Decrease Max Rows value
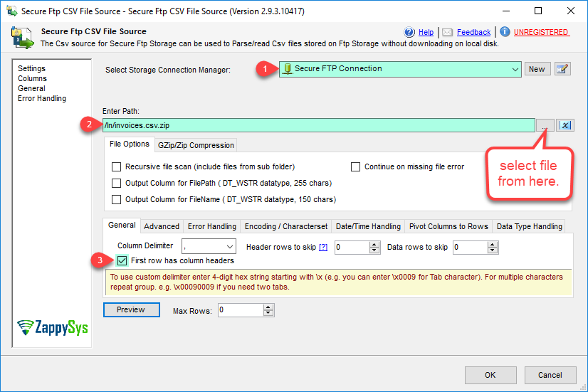Image resolution: width=588 pixels, height=392 pixels. click(x=268, y=313)
